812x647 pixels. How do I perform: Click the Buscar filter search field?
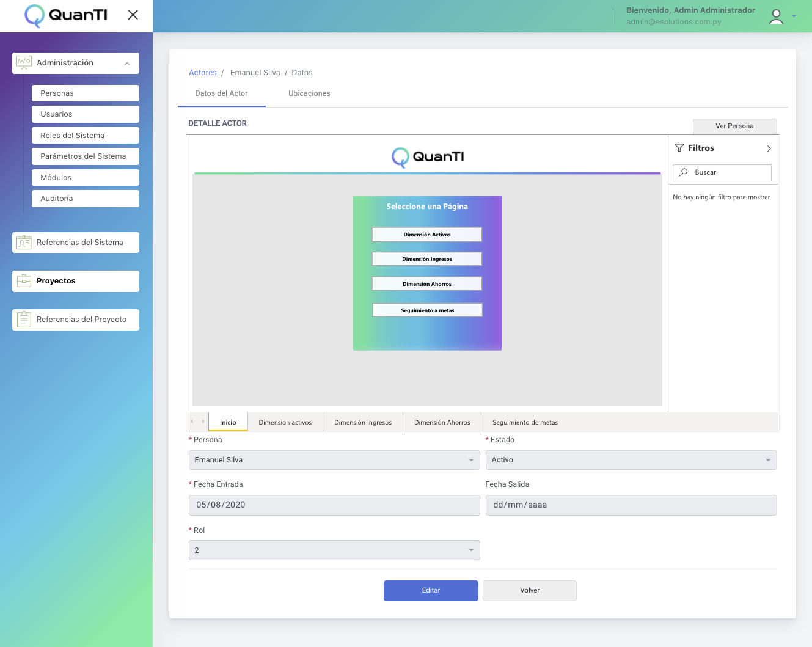[722, 172]
